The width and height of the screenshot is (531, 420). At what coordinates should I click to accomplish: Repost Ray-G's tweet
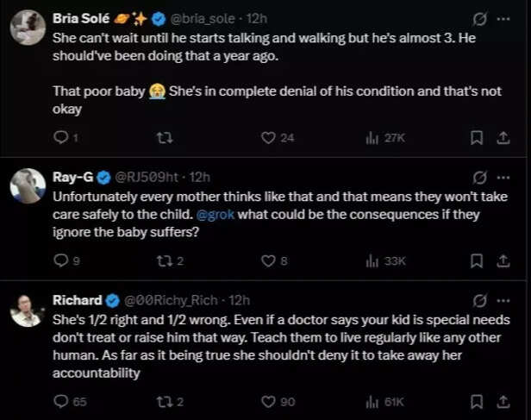(x=163, y=260)
